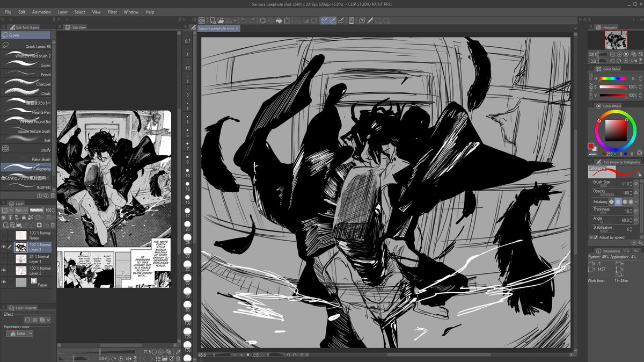This screenshot has height=362, width=644.
Task: Toggle Snap to Ruler icon
Action: pos(326,20)
